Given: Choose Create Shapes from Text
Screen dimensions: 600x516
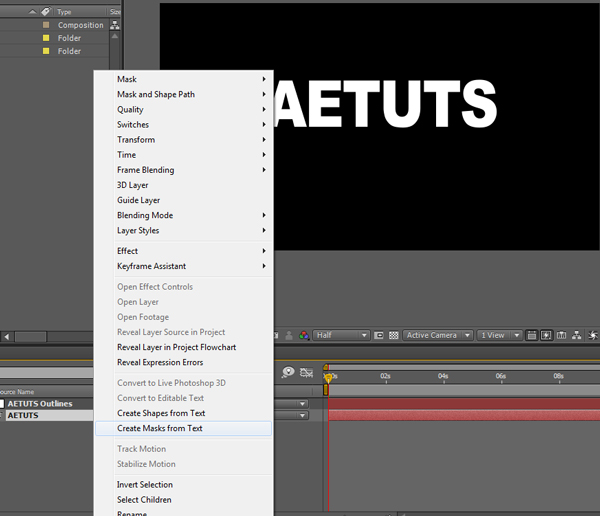Looking at the screenshot, I should pyautogui.click(x=184, y=413).
